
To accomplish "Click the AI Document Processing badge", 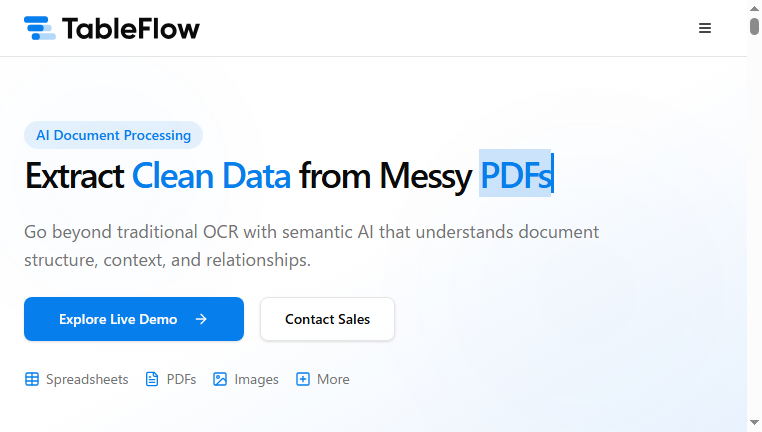I will click(113, 135).
